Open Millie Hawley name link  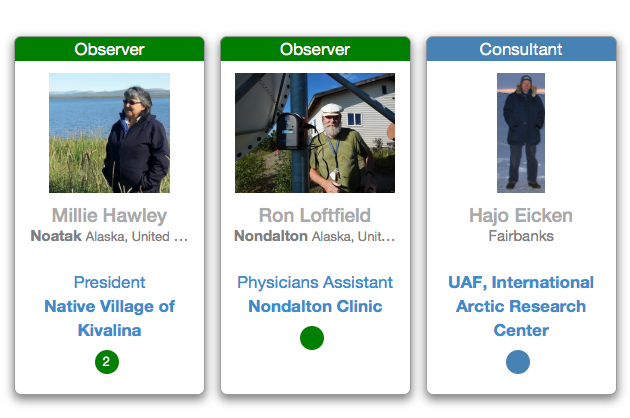point(109,215)
